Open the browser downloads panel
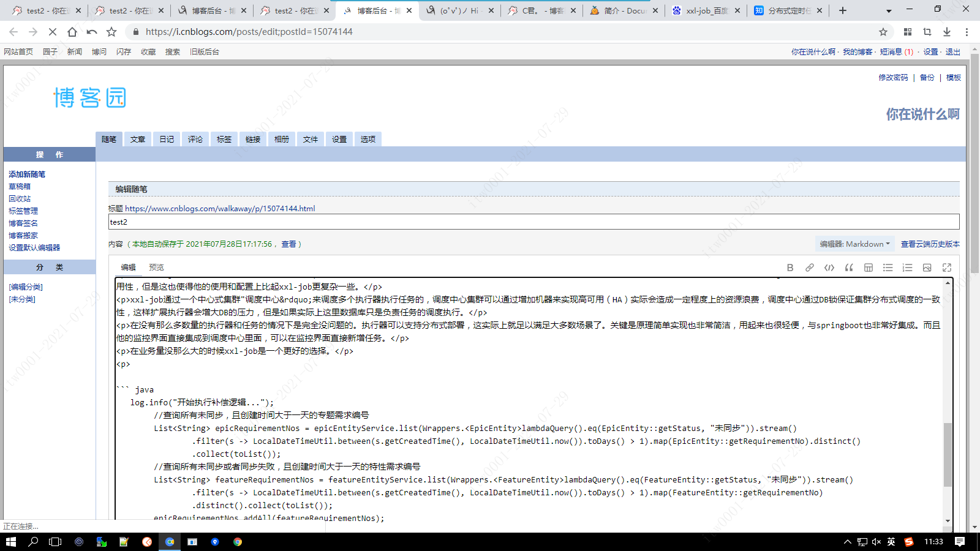The image size is (980, 551). [947, 32]
